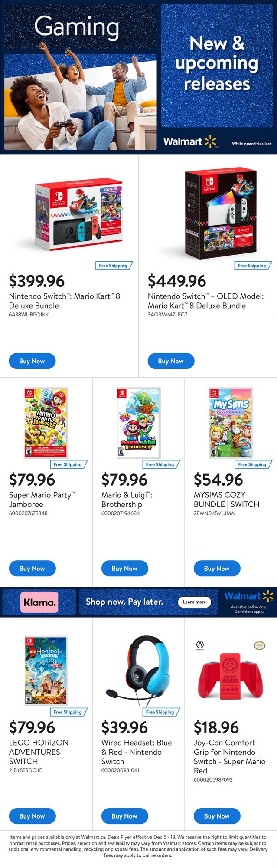Screen dimensions: 277x868
Task: Click the Klarna pink logo badge
Action: coord(39,602)
